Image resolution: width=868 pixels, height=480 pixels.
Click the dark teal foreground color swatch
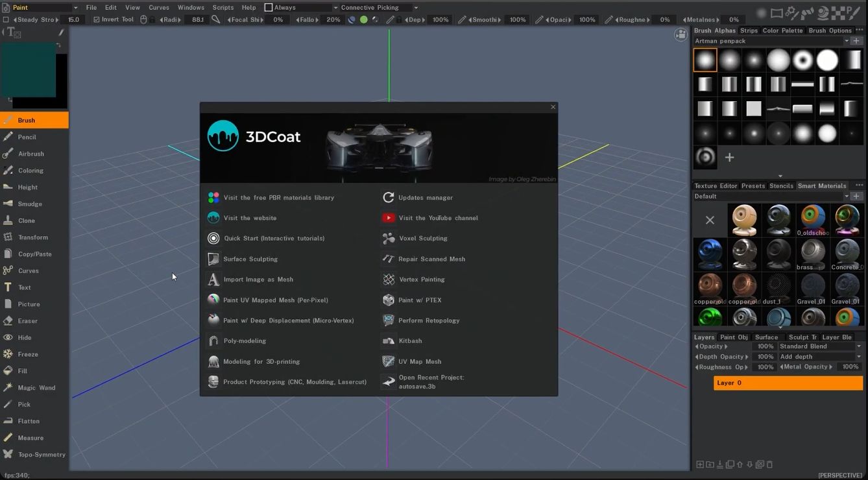[x=28, y=69]
